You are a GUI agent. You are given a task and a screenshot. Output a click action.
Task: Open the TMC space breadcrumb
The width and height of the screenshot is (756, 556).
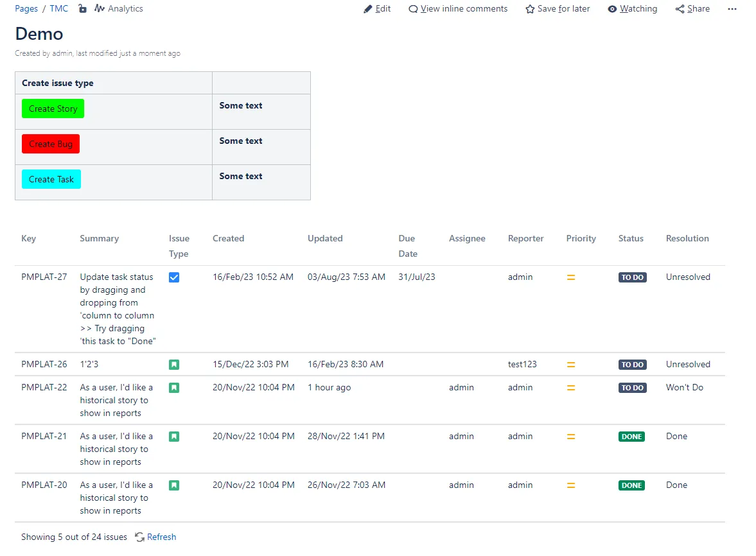pos(59,9)
